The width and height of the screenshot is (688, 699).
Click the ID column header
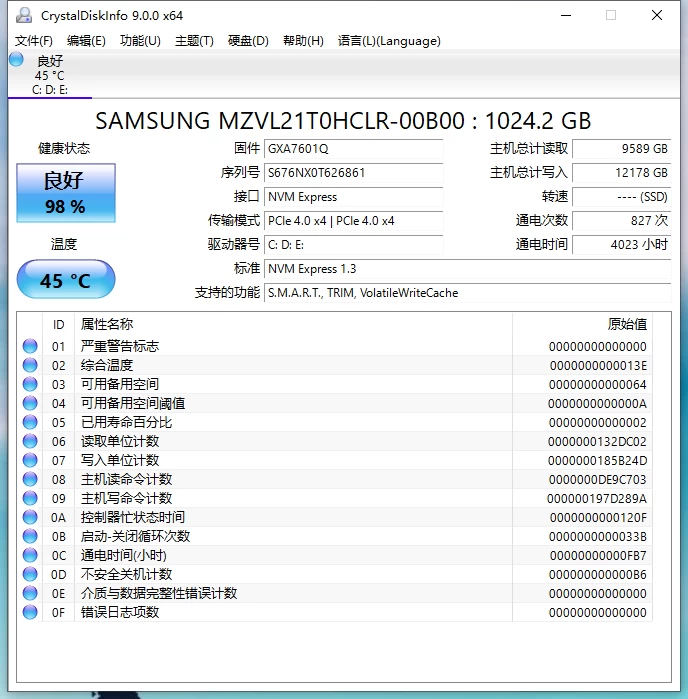click(x=58, y=325)
